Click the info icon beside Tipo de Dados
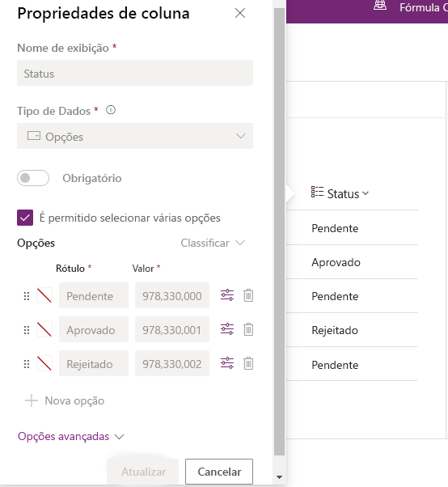This screenshot has height=487, width=448. point(111,110)
